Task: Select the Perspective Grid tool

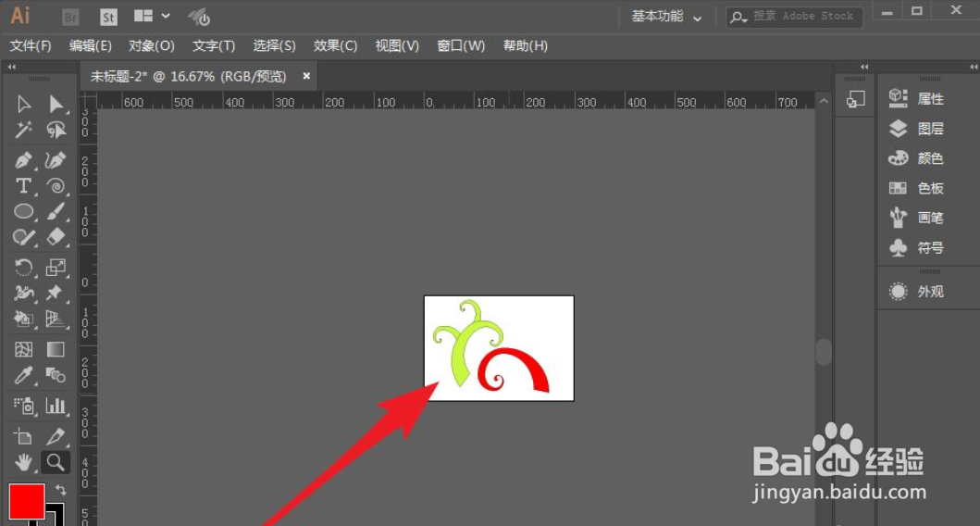Action: 56,319
